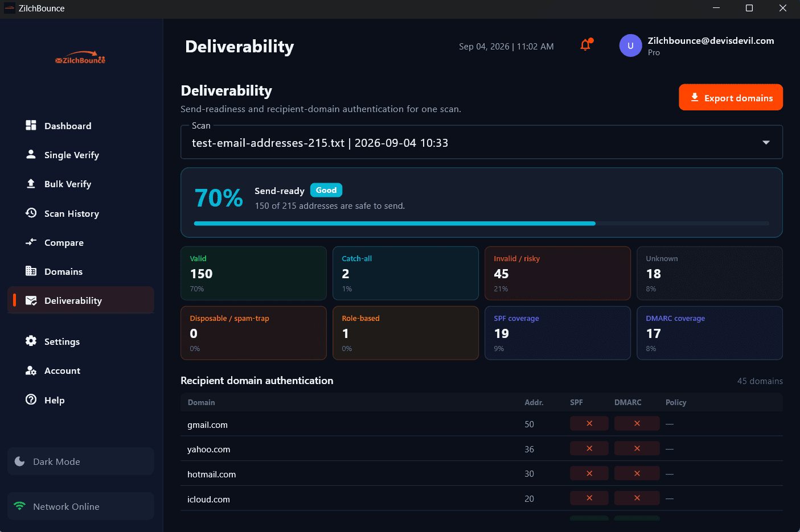Open the Invalid / risky stat card

557,273
